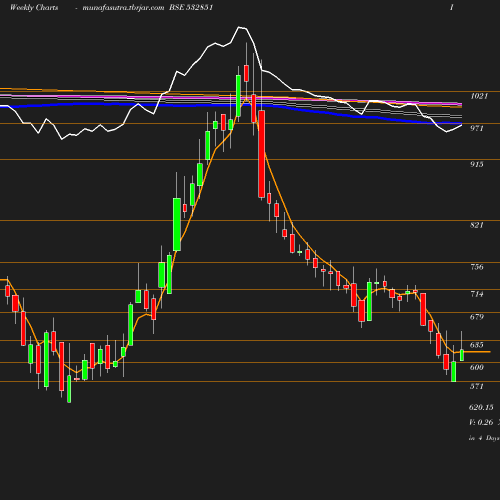Click the V: 0.26 volume text
The height and width of the screenshot is (500, 500).
pos(481,422)
